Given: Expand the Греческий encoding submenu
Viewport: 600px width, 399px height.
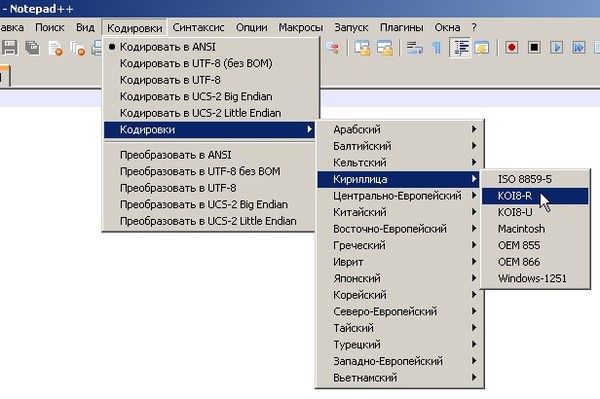Looking at the screenshot, I should (399, 245).
